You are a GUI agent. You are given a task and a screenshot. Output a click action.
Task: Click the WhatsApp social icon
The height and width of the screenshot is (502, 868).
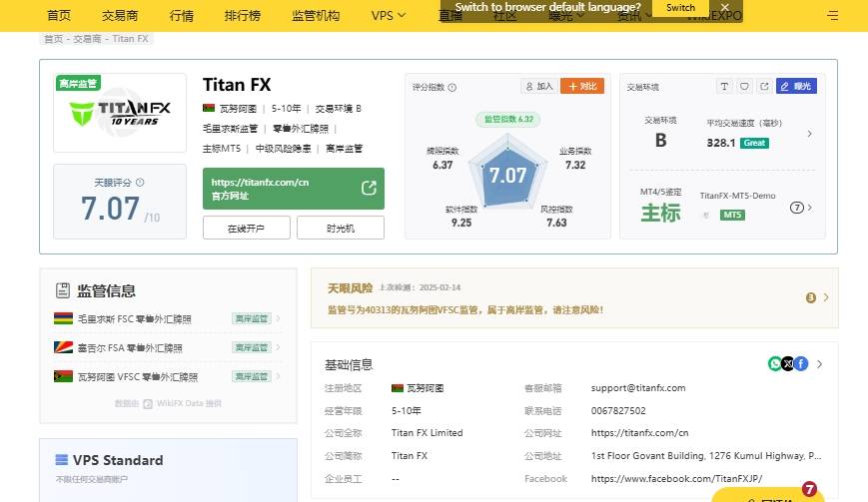tap(774, 363)
